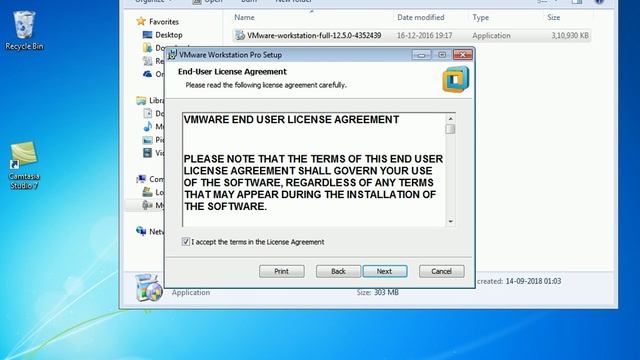
Task: Click the created date "14-09-2018 01:03"
Action: click(x=533, y=281)
